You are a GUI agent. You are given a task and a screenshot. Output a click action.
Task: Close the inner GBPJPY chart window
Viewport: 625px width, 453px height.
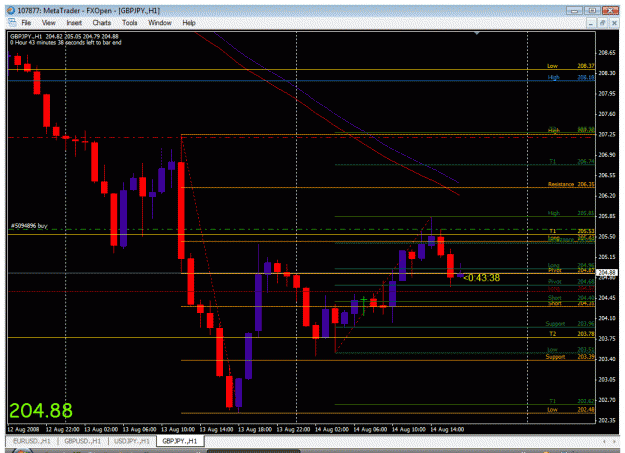coord(614,23)
